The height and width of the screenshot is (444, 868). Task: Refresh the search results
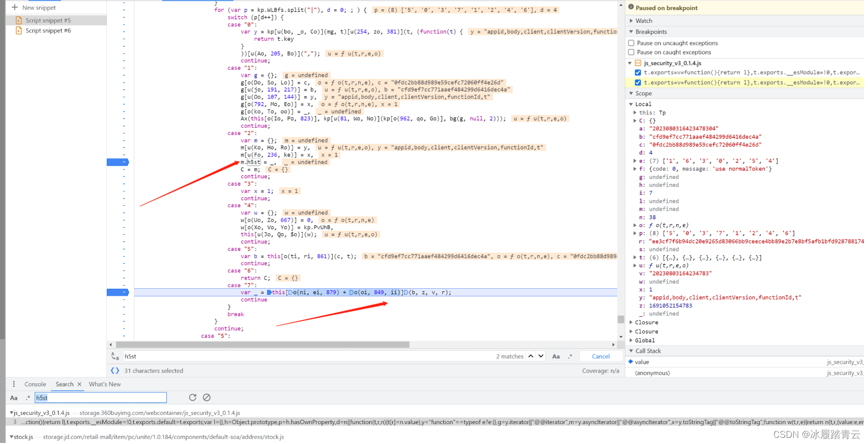tap(192, 398)
